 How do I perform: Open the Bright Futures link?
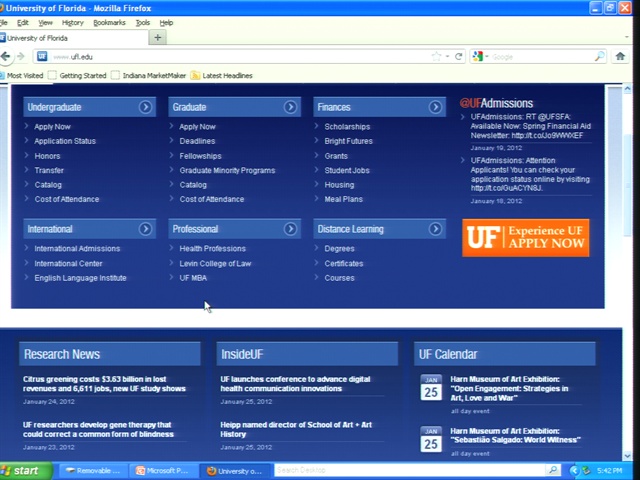349,141
